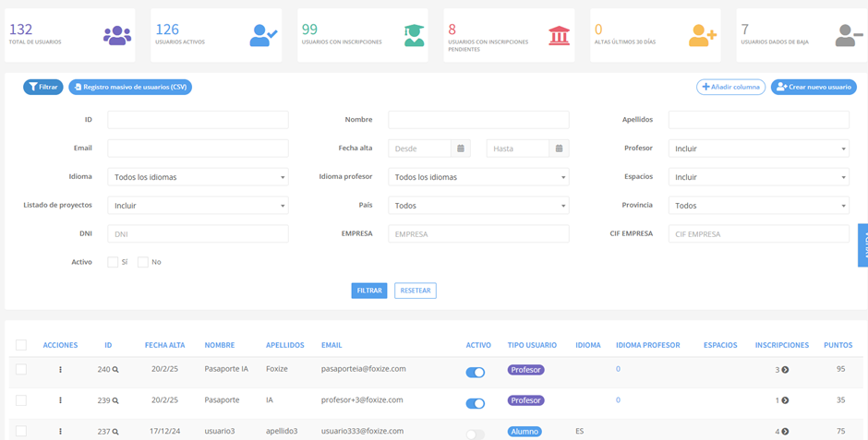Screen dimensions: 868x440
Task: Click the Hasta date input field
Action: click(518, 149)
